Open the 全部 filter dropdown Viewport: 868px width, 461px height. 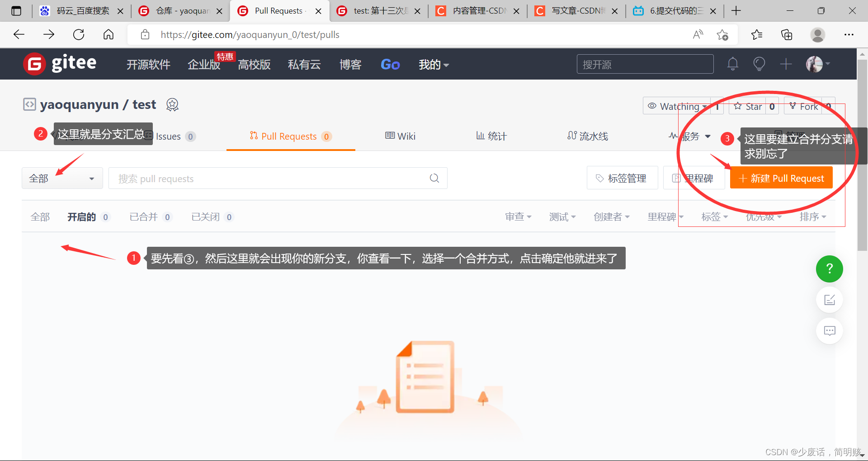62,178
